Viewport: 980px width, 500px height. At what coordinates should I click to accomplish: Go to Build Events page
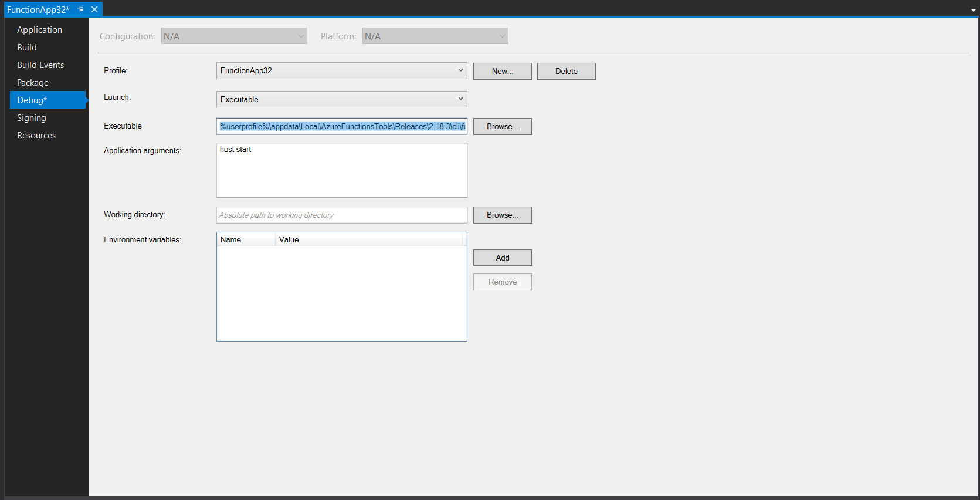(40, 65)
